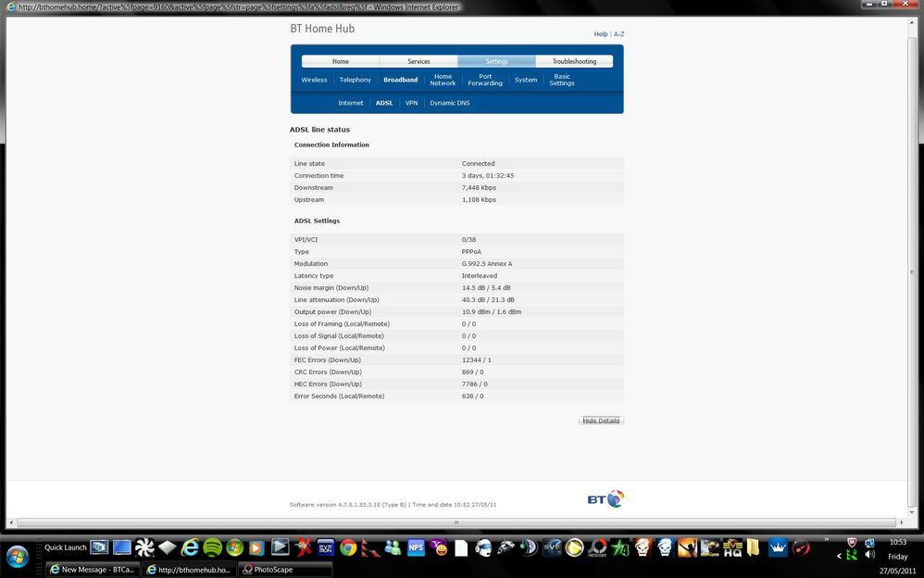924x578 pixels.
Task: Open Dynamic DNS sub-page
Action: coord(450,103)
